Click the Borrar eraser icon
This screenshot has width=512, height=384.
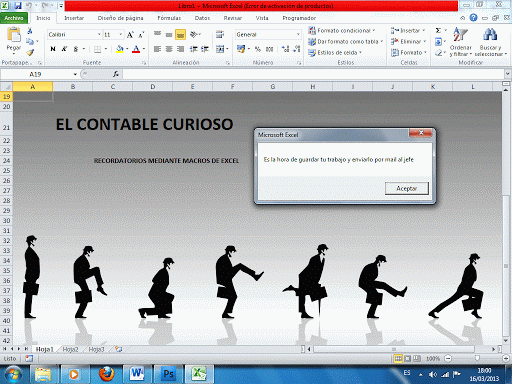[x=438, y=53]
